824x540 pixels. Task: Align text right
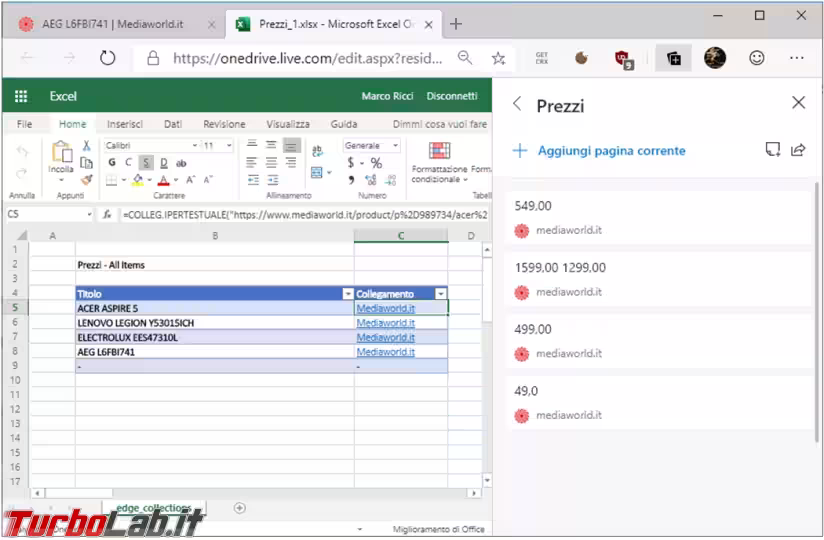coord(291,163)
